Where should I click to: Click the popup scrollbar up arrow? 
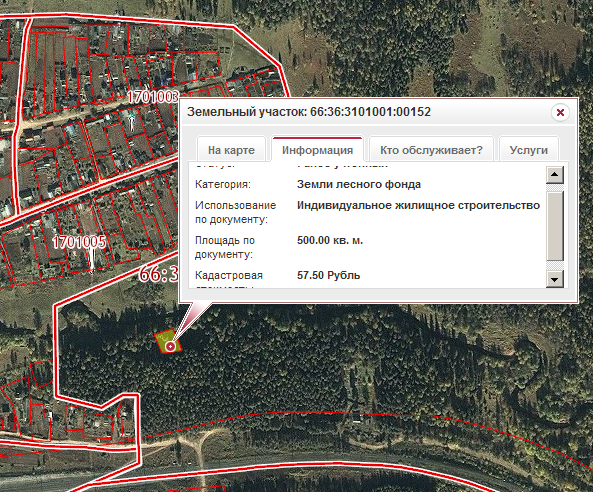pyautogui.click(x=555, y=174)
